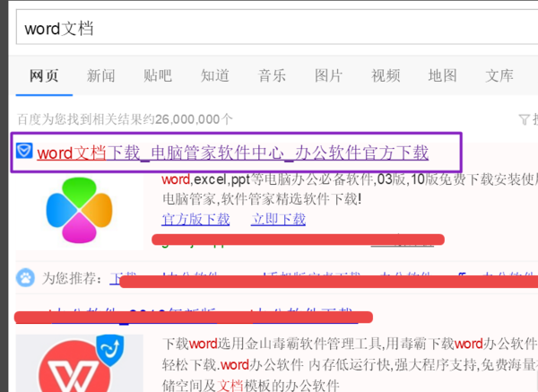Click the blue shield badge on the WPS logo
The image size is (538, 392).
point(109,350)
